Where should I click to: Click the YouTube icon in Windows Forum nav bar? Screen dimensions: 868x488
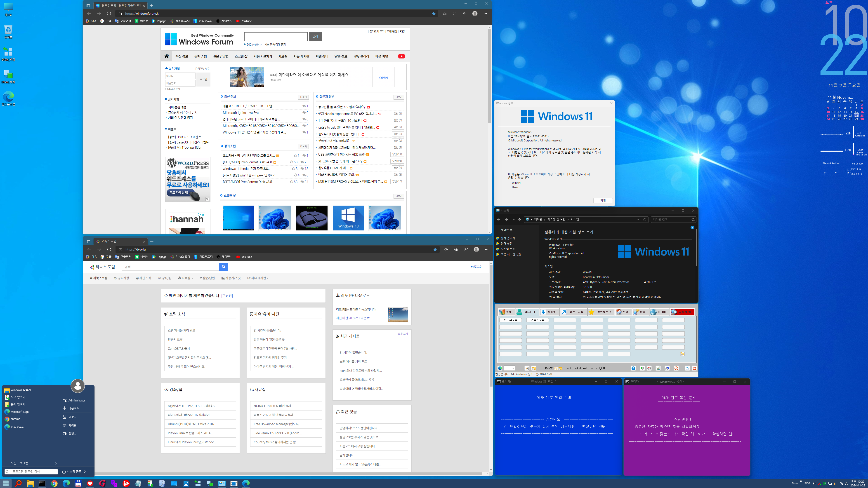pos(401,56)
